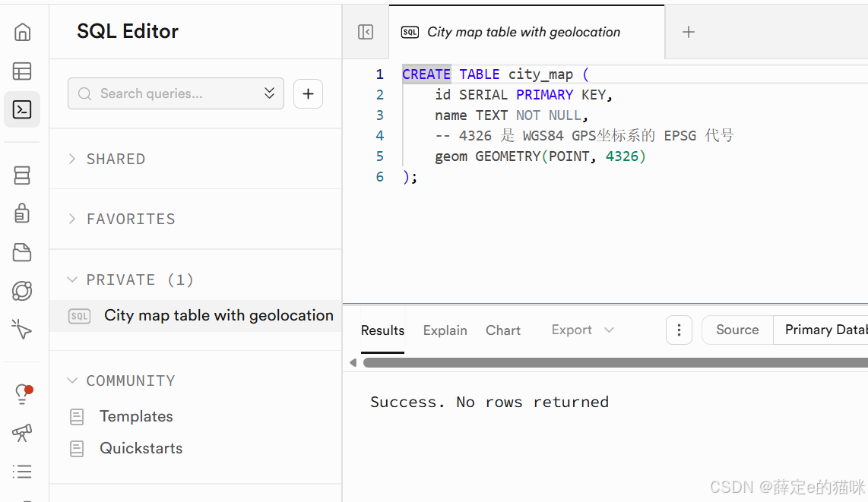Open the Realtime cursor icon
The width and height of the screenshot is (868, 502).
[22, 330]
